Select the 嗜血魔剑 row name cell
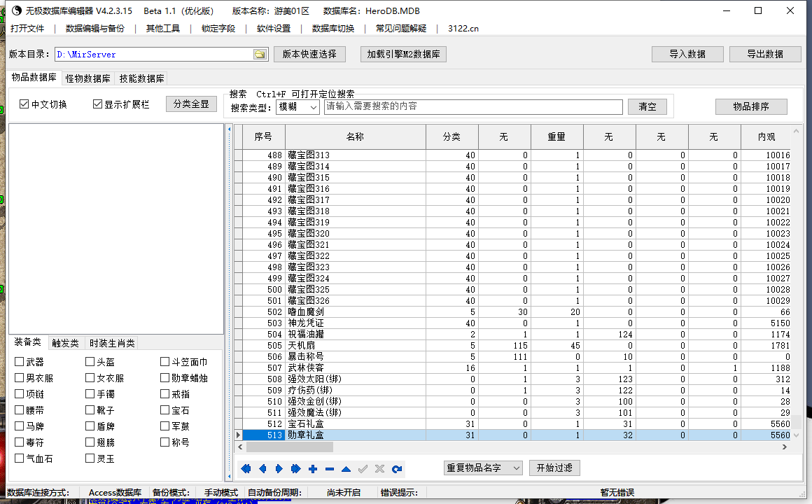Screen dimensions: 812x504 (x=356, y=311)
